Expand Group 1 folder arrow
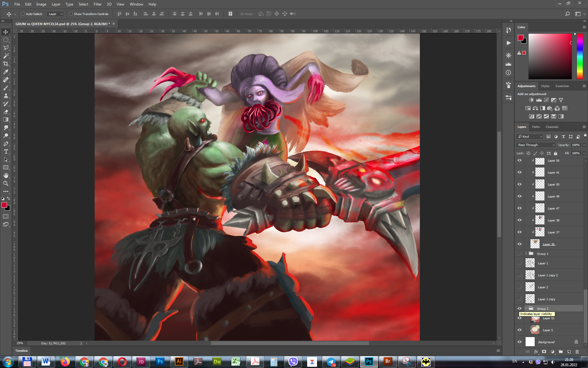Image resolution: width=588 pixels, height=368 pixels. [526, 254]
